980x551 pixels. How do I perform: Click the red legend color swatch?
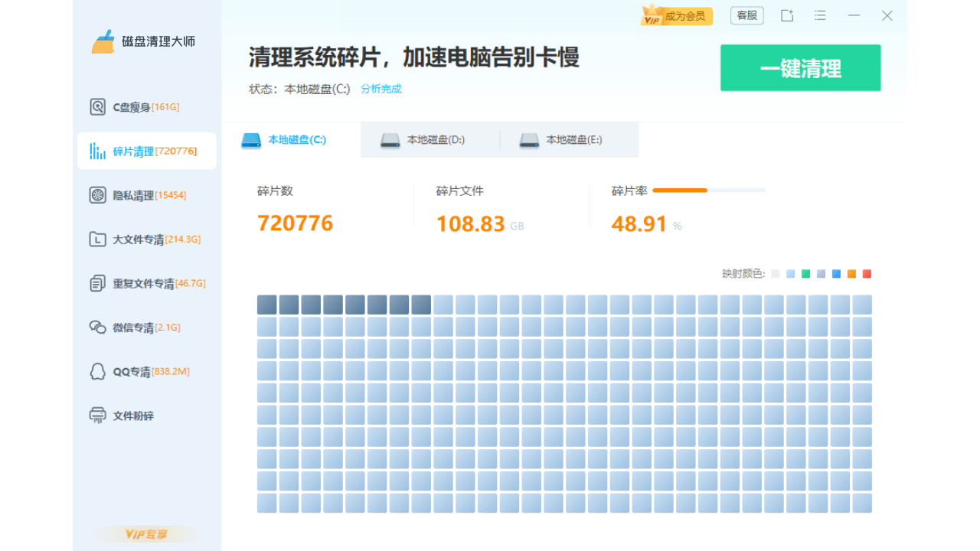click(867, 274)
